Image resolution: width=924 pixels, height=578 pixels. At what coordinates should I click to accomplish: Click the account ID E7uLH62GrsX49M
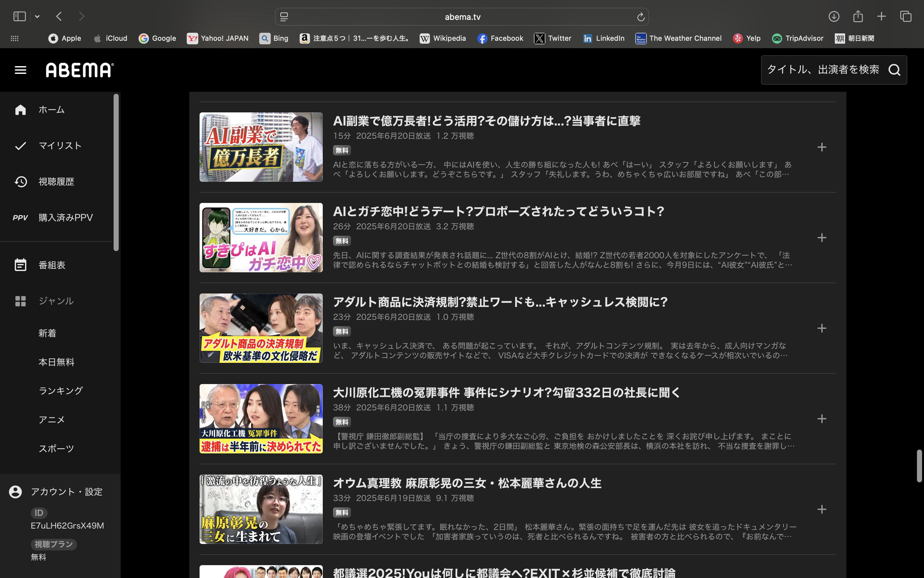[x=67, y=526]
